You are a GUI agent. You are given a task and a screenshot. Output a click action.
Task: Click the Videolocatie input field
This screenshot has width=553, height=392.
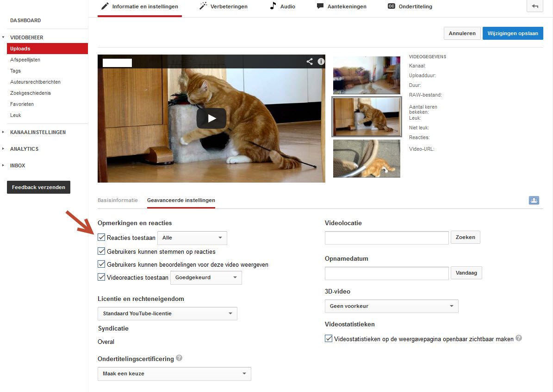386,238
